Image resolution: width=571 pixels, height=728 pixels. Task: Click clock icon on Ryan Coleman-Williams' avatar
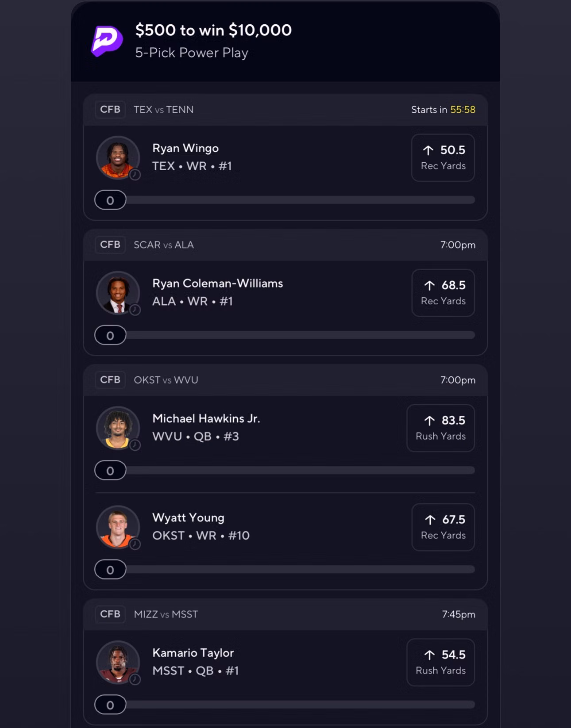135,310
